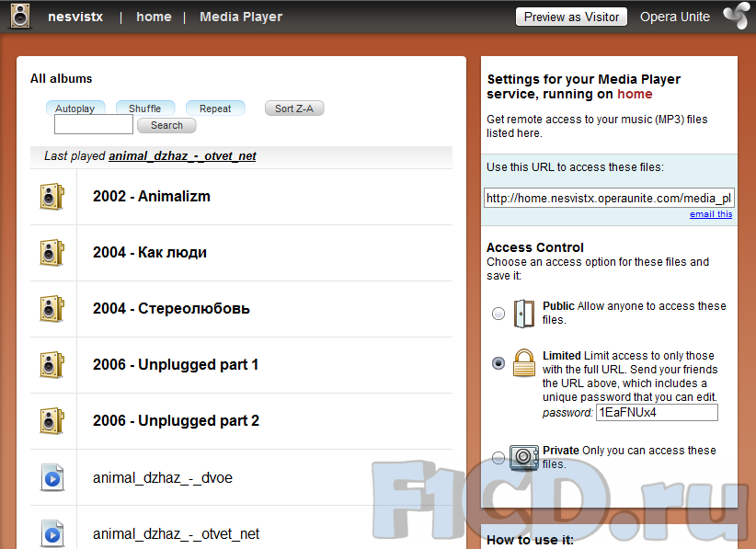This screenshot has height=549, width=756.
Task: Play icon for animal_dzhaz_-_dvoe track
Action: [52, 477]
